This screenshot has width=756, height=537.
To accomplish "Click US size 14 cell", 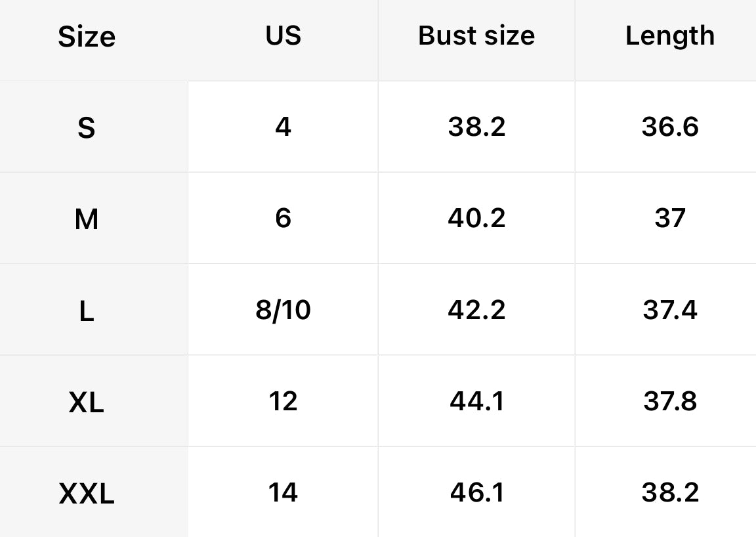I will pos(283,492).
